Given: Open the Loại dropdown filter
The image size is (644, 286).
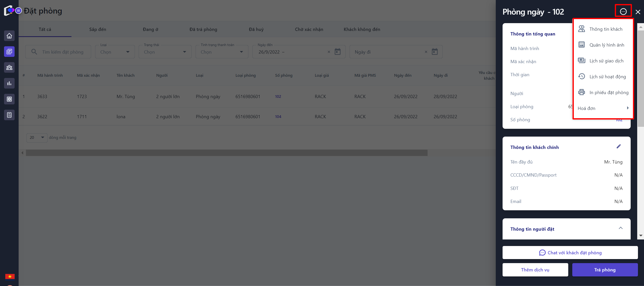Looking at the screenshot, I should (x=115, y=52).
